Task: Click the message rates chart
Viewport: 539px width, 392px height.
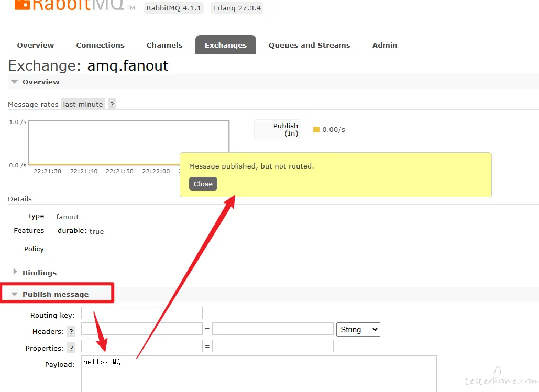Action: tap(129, 143)
